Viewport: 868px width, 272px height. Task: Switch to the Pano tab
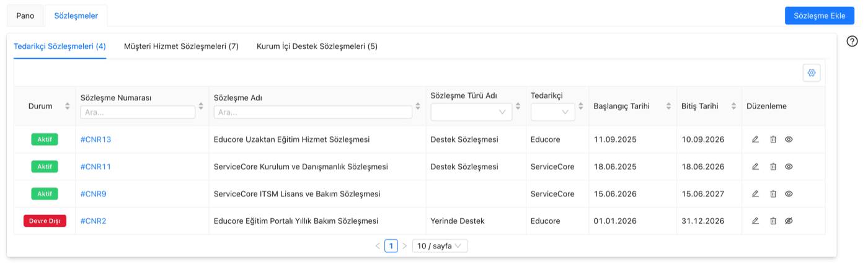point(25,15)
